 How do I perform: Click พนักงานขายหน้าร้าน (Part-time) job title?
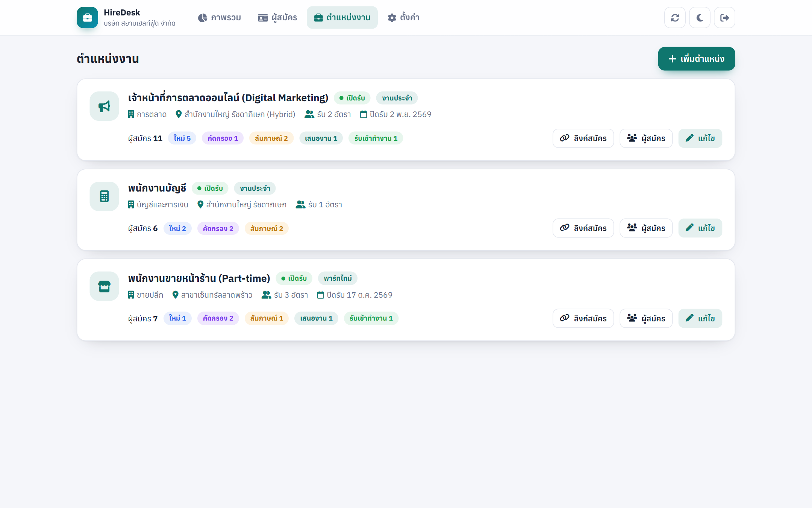pos(199,278)
